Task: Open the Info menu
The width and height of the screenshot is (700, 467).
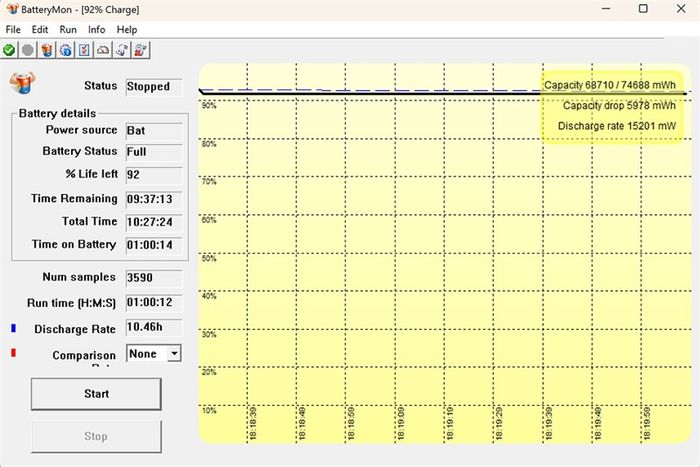Action: point(96,29)
